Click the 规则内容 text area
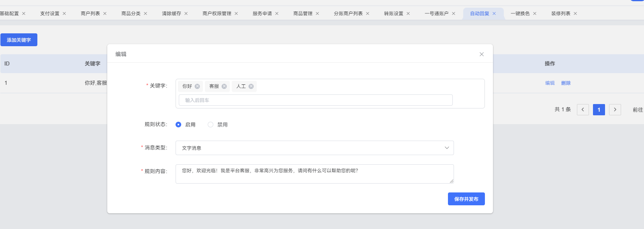 coord(315,174)
